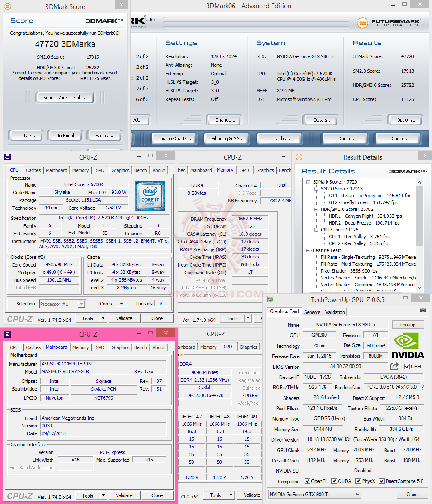Click the NVIDIA logo in GPU-Z

pos(407,346)
